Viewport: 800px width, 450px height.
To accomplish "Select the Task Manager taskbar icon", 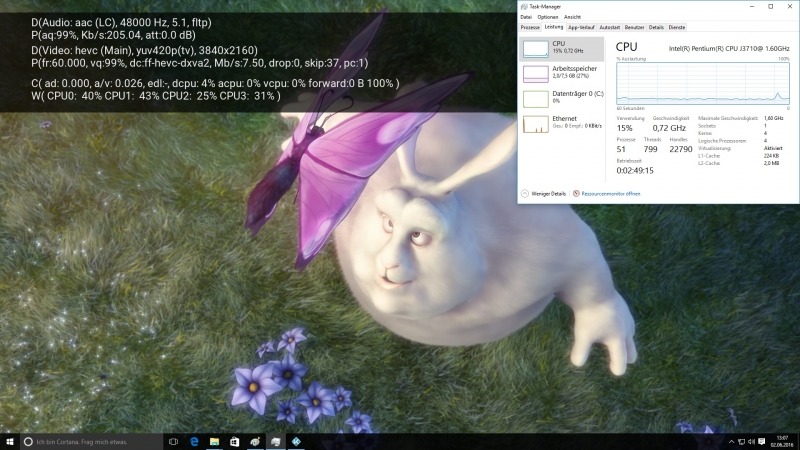I will (x=276, y=442).
